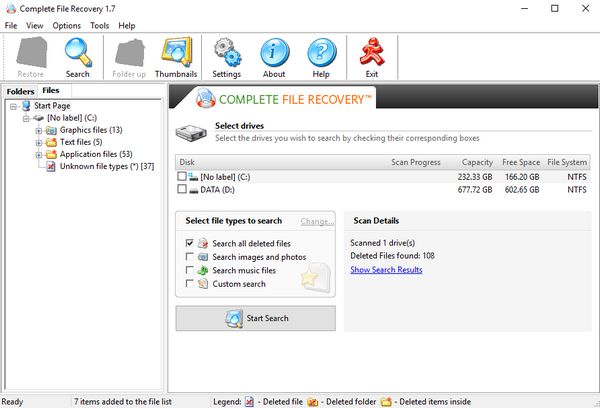Click the Change... link
This screenshot has width=600, height=408.
[x=317, y=221]
